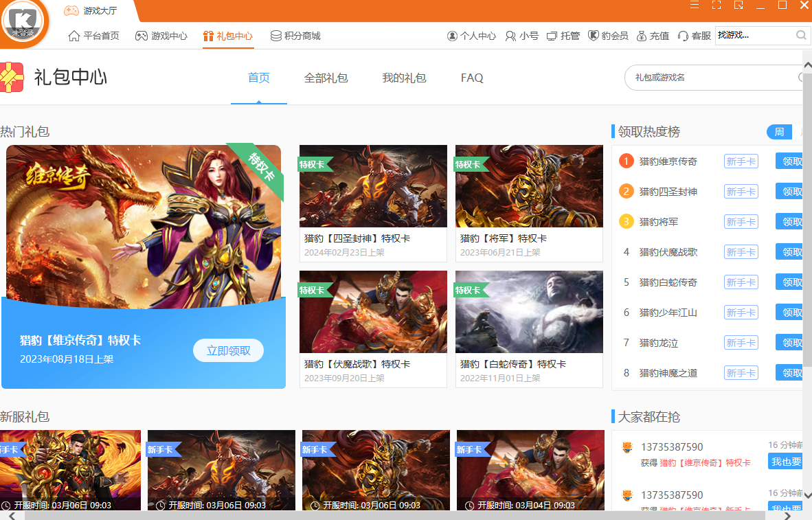Open the 全部礼包 tab
This screenshot has height=520, width=812.
(x=326, y=78)
